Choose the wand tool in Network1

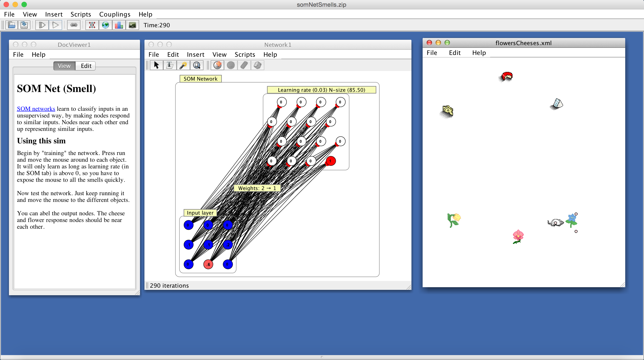[x=183, y=65]
